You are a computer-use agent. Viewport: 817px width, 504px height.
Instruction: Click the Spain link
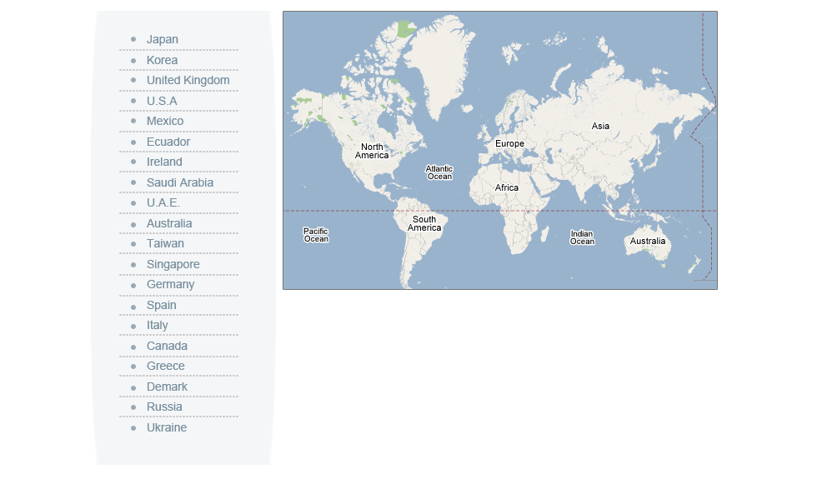(161, 305)
